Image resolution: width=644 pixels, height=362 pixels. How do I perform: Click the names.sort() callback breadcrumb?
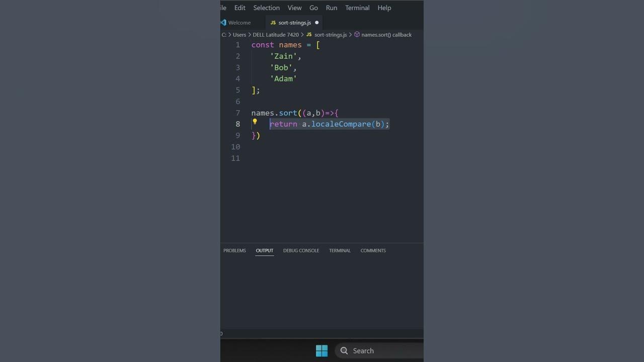pyautogui.click(x=386, y=35)
